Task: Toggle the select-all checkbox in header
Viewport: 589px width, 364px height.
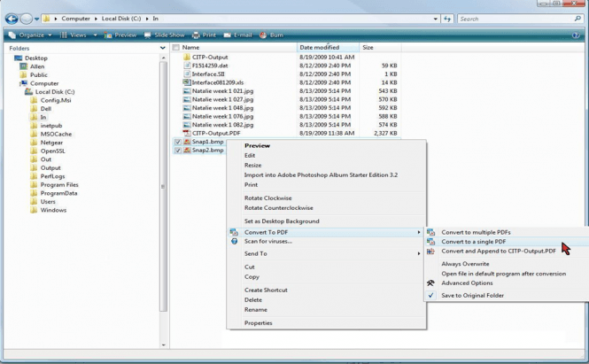Action: point(175,47)
